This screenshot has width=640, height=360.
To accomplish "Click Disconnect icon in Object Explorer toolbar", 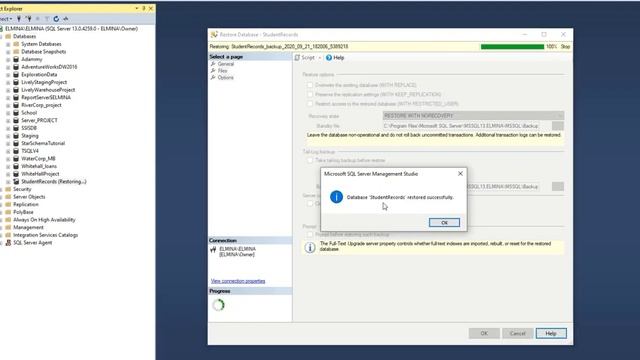I will (28, 18).
